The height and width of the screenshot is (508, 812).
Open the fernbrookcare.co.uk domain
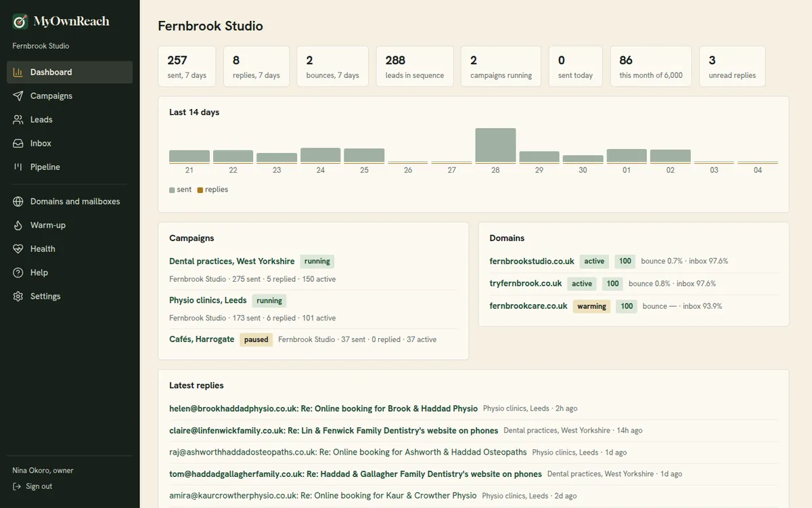(x=528, y=306)
